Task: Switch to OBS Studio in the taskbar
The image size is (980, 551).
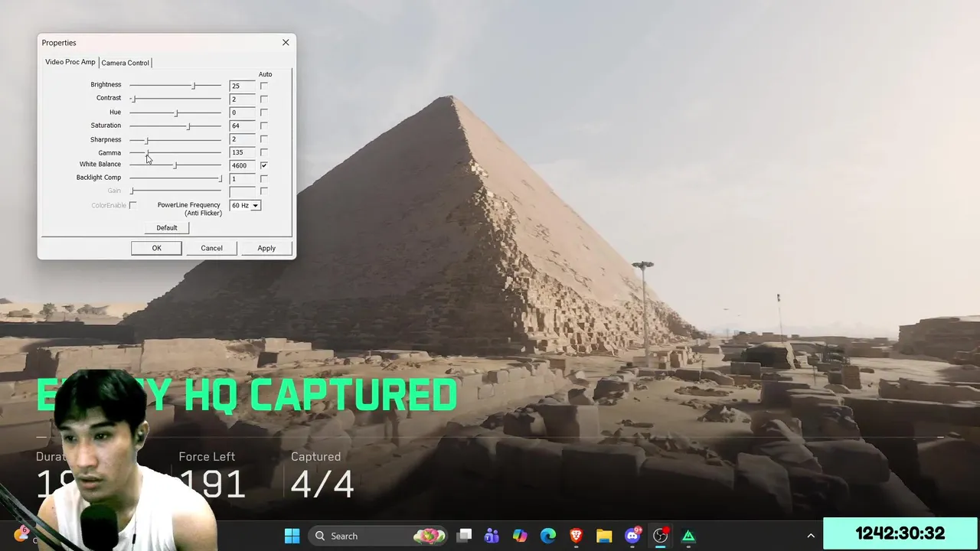Action: click(x=660, y=536)
